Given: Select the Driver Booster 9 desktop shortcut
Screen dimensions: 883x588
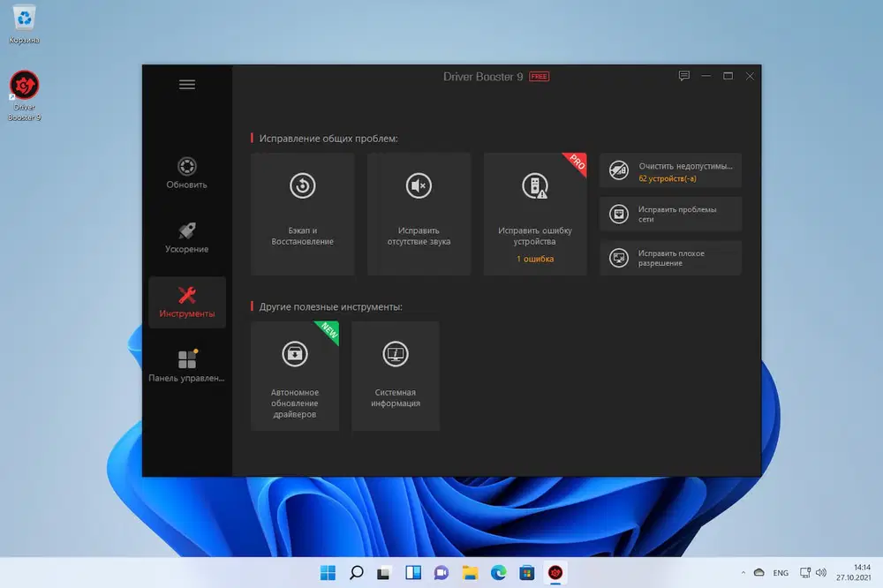Looking at the screenshot, I should 24,95.
